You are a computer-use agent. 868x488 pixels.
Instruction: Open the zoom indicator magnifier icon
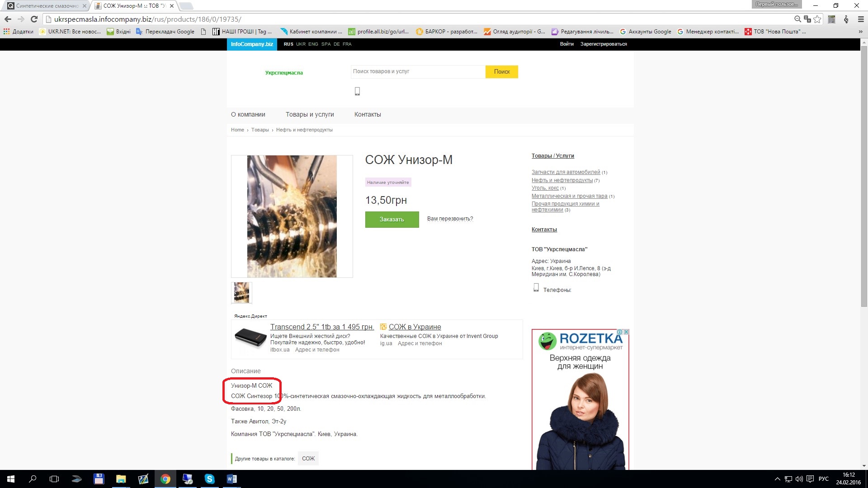coord(797,19)
